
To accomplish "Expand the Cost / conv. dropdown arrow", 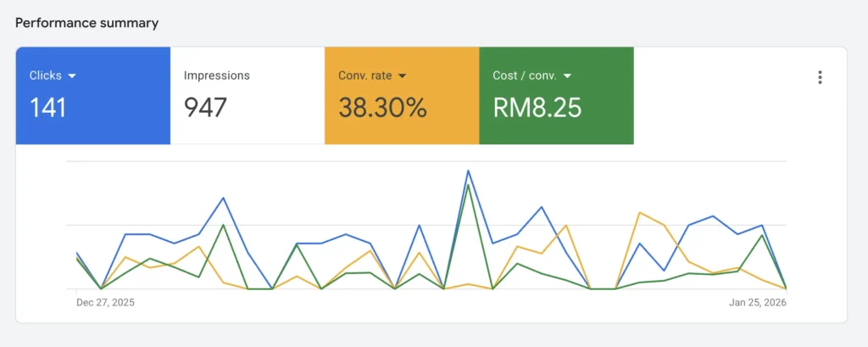I will pyautogui.click(x=567, y=76).
